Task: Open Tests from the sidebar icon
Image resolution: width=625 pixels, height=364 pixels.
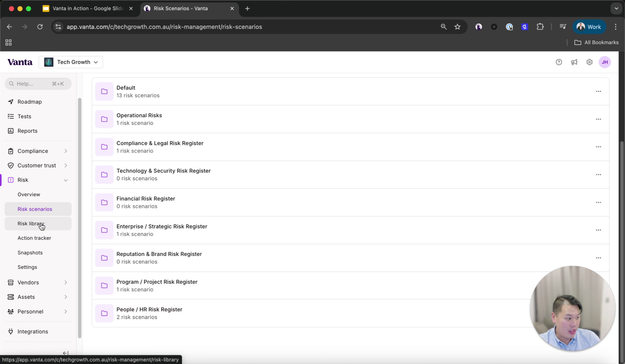Action: (10, 116)
